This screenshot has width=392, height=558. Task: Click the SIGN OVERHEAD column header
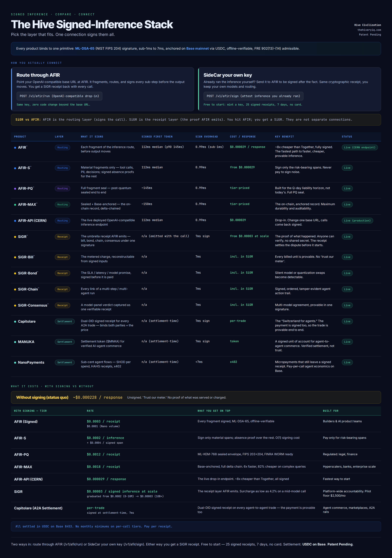point(206,137)
